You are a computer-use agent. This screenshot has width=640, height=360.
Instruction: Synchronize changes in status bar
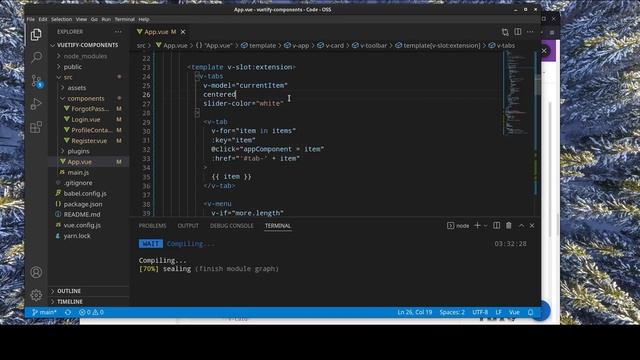pos(68,312)
